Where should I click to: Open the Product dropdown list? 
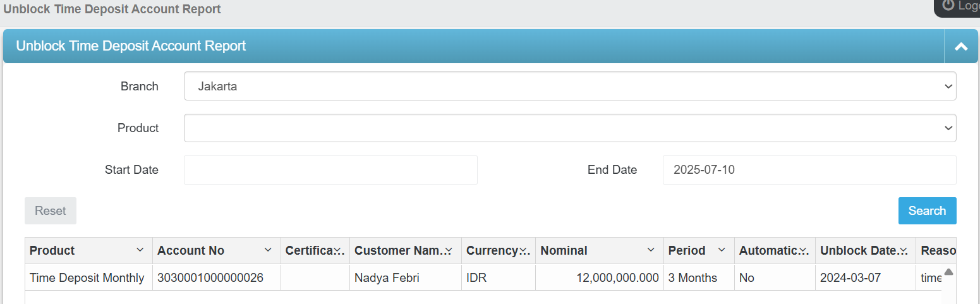pos(569,128)
